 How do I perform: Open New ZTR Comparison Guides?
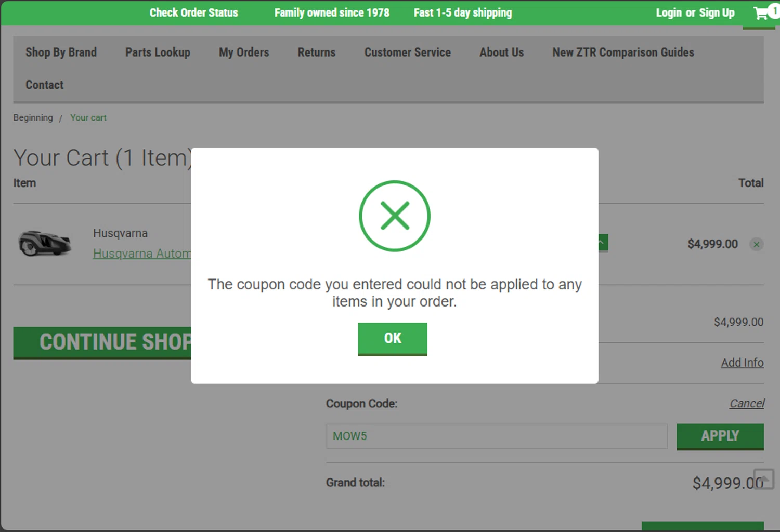click(623, 52)
